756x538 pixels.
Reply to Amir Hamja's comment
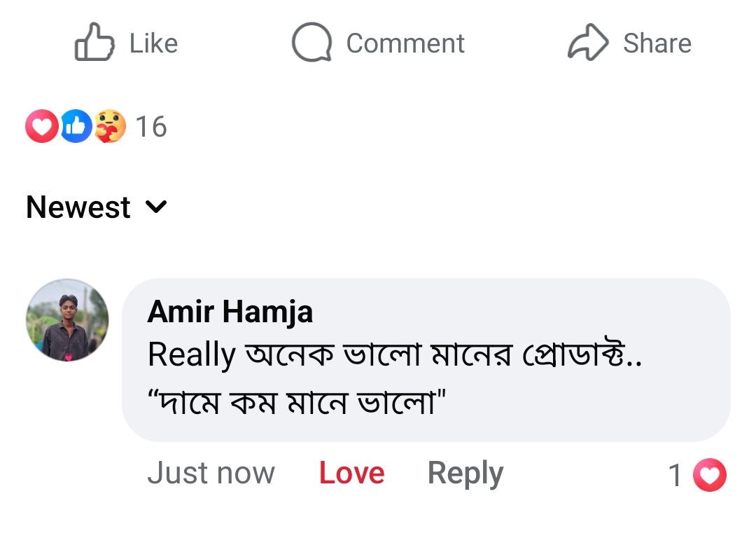pos(465,473)
